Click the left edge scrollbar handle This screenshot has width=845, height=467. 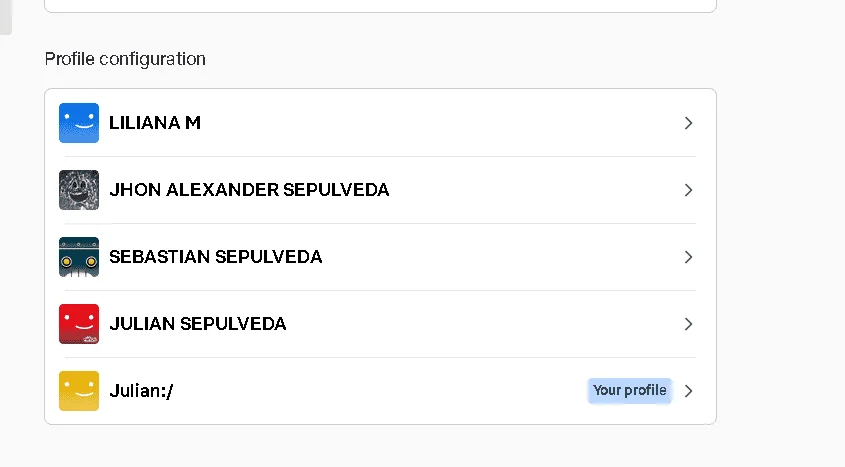(x=5, y=17)
